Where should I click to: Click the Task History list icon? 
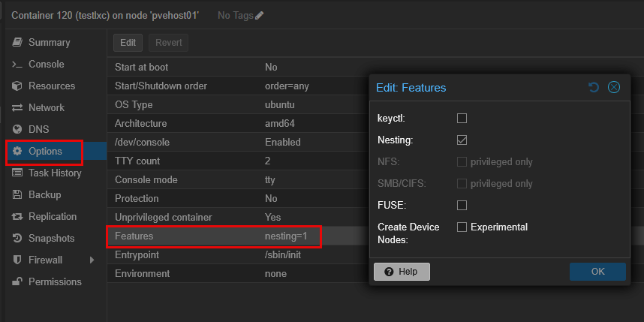coord(17,173)
